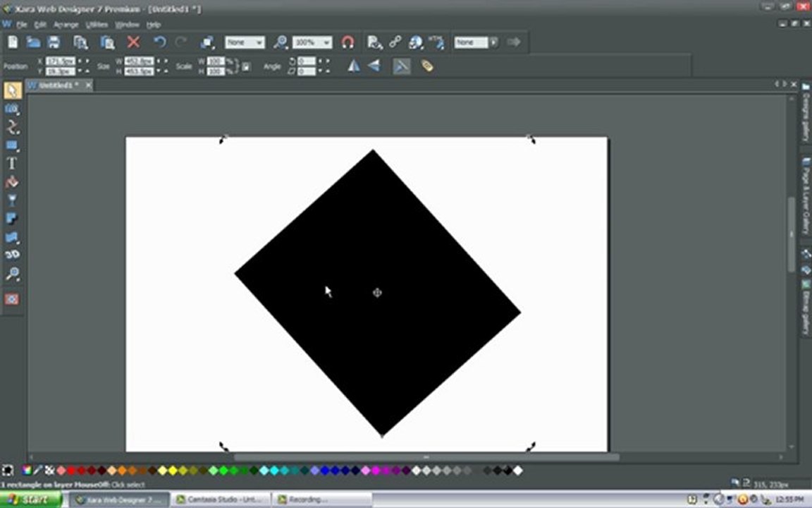Click the X position input field

point(60,61)
